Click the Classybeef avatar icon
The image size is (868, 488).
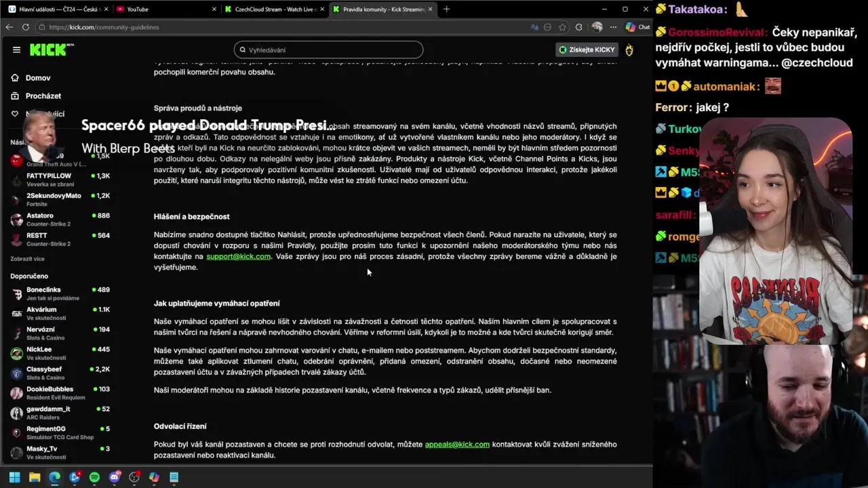(x=17, y=373)
